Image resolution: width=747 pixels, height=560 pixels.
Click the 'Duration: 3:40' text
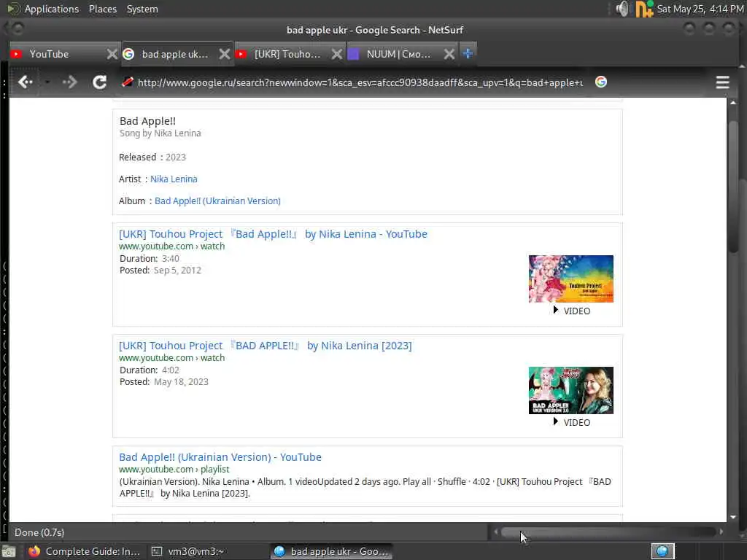pyautogui.click(x=149, y=259)
